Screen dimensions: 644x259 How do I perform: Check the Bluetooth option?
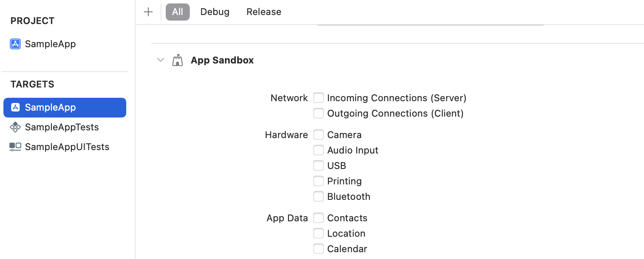coord(318,196)
